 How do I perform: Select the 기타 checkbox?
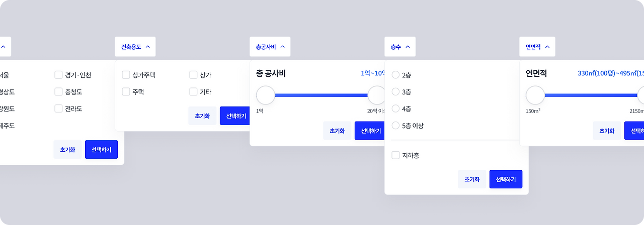point(193,92)
